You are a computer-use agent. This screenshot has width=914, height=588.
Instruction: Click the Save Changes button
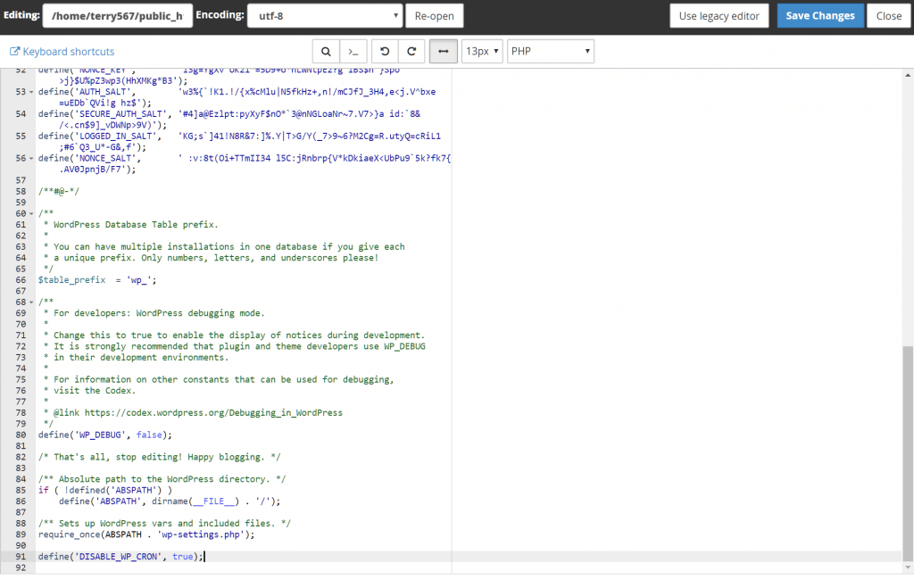[819, 15]
